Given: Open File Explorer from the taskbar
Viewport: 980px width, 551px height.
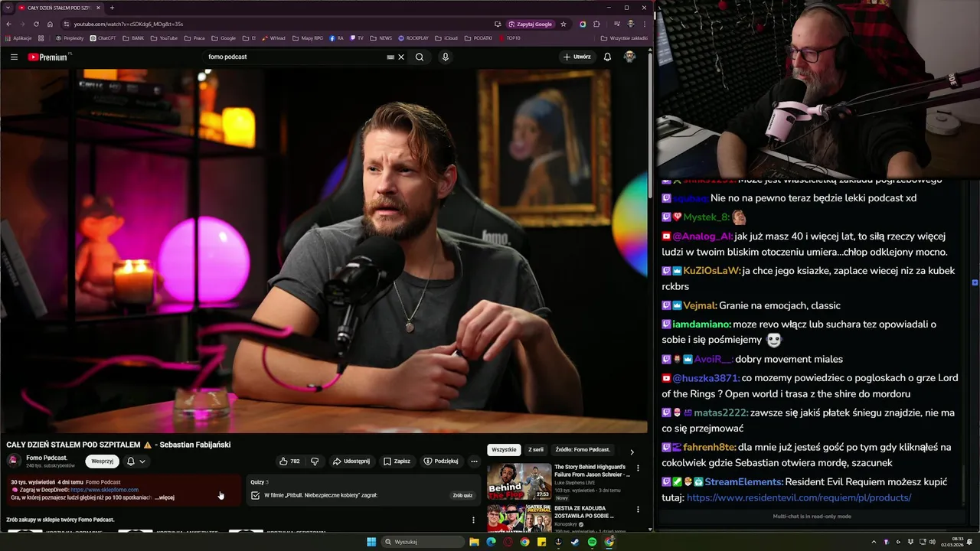Looking at the screenshot, I should 474,542.
